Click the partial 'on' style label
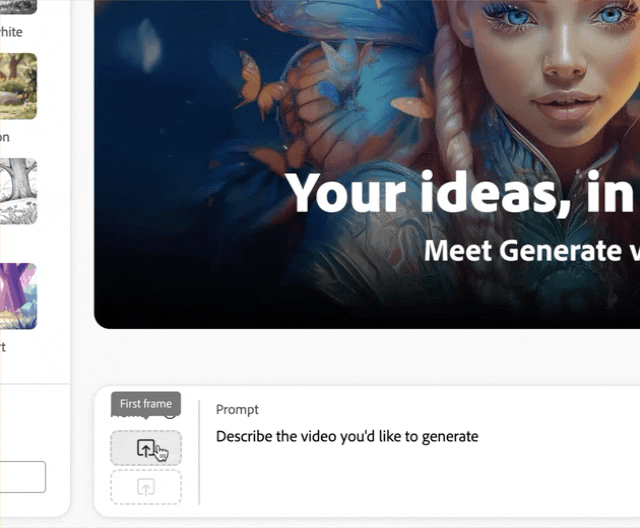This screenshot has height=528, width=640. [x=5, y=137]
